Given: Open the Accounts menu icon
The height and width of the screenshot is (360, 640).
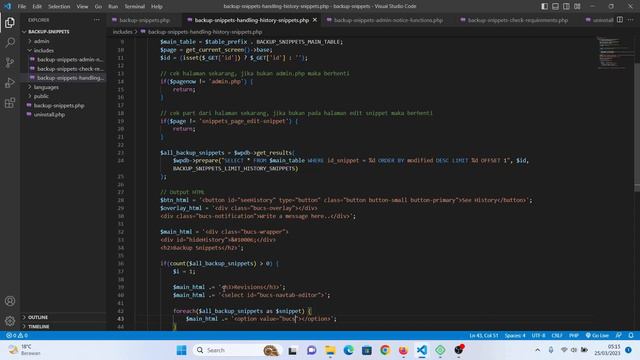Looking at the screenshot, I should (x=10, y=301).
